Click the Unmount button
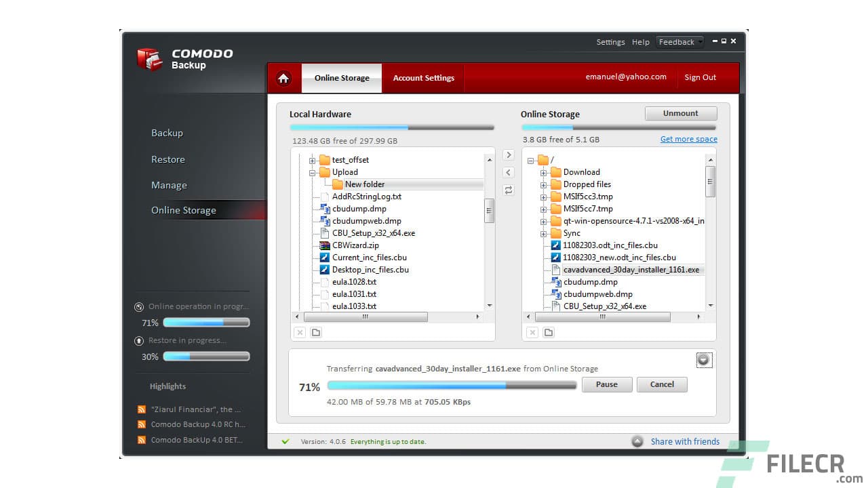868x488 pixels. [x=680, y=113]
